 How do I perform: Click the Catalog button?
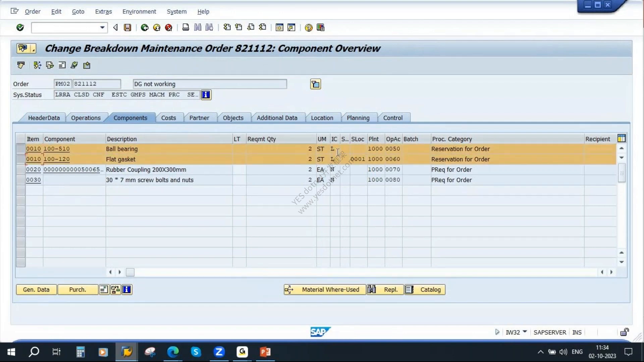425,290
